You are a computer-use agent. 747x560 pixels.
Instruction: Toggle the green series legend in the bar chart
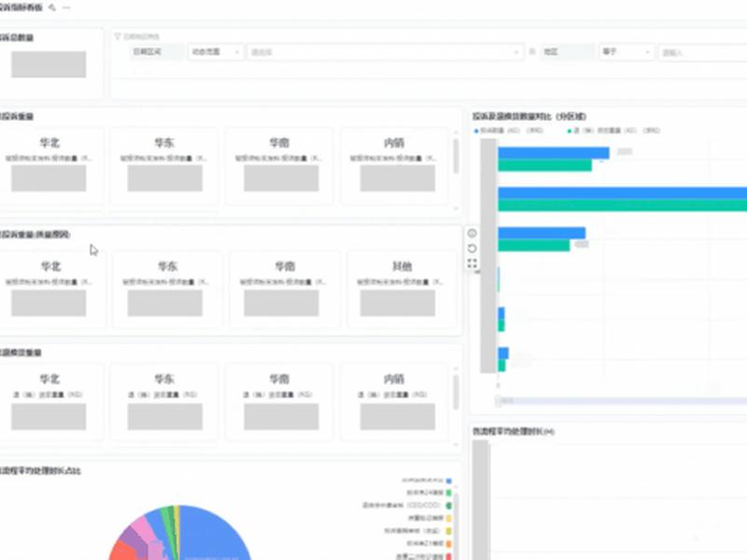coord(613,131)
